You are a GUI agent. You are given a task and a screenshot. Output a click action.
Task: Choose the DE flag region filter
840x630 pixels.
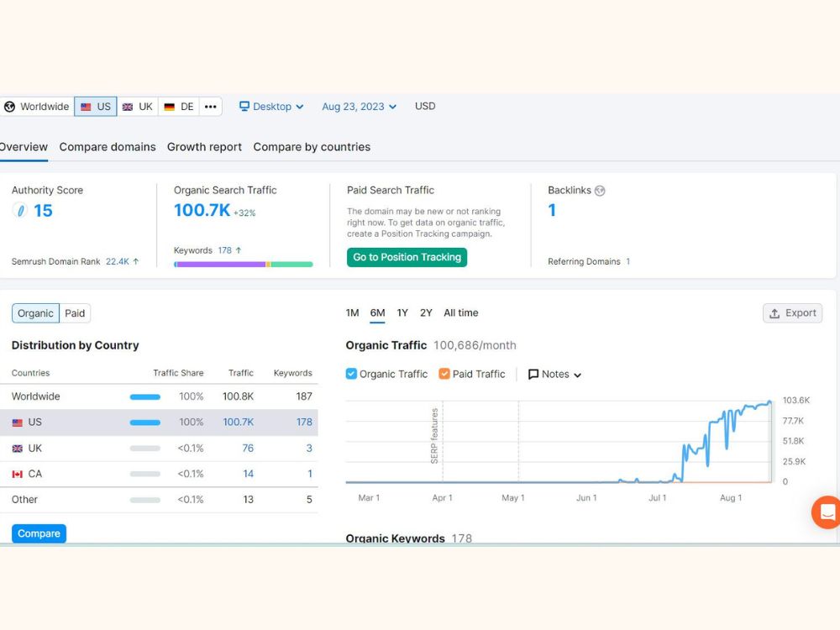(179, 107)
